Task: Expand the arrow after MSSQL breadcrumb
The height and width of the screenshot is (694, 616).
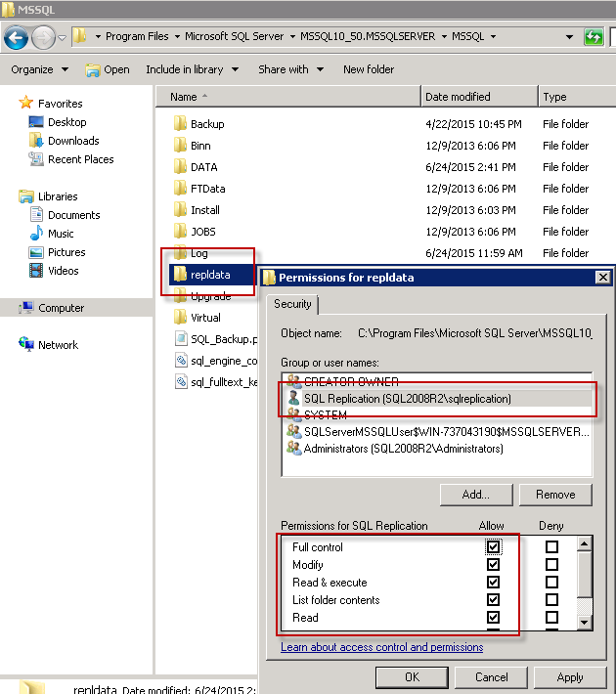Action: [x=494, y=36]
